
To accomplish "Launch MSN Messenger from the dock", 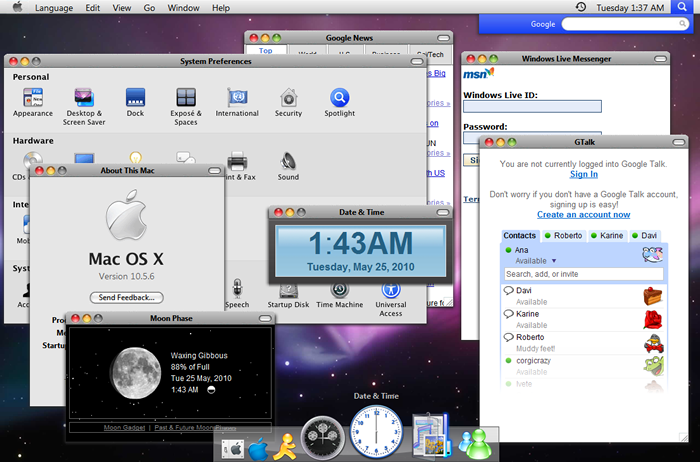I will [x=475, y=445].
